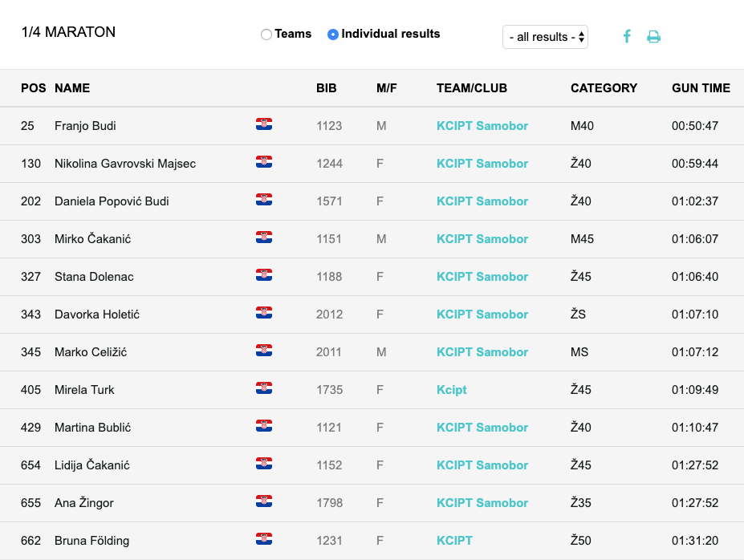Sort by the POS column header

34,88
